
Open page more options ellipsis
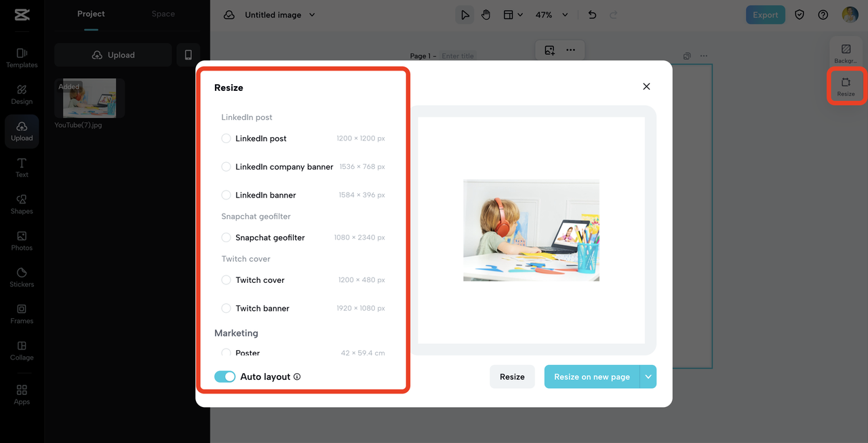(704, 56)
